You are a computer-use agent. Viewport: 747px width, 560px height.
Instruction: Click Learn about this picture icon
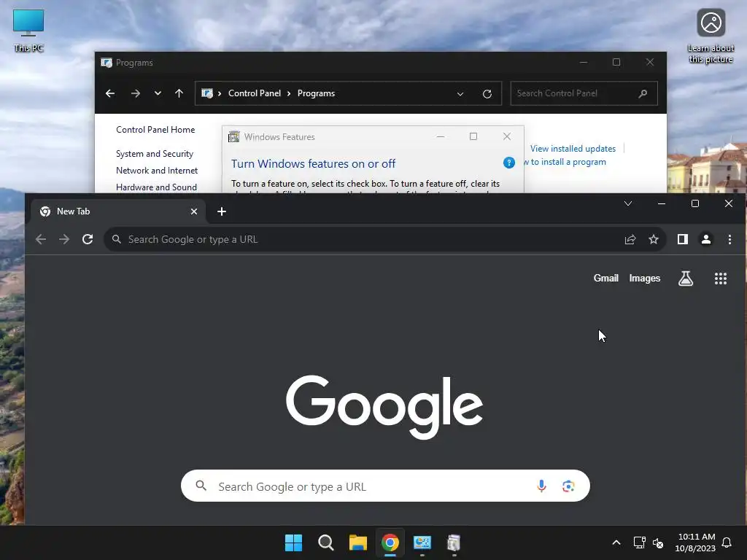[711, 36]
